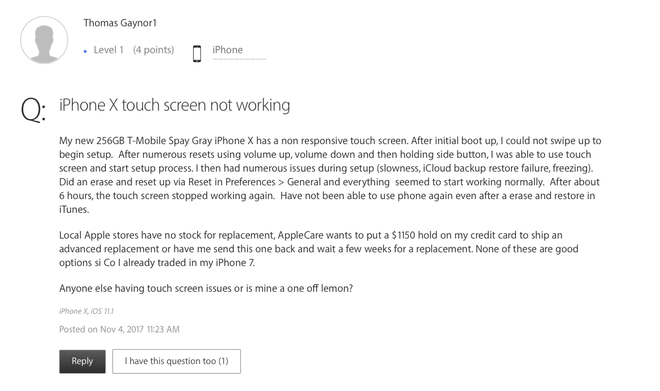
Task: Open the Thomas Gaynor1 user profile
Action: click(x=120, y=23)
